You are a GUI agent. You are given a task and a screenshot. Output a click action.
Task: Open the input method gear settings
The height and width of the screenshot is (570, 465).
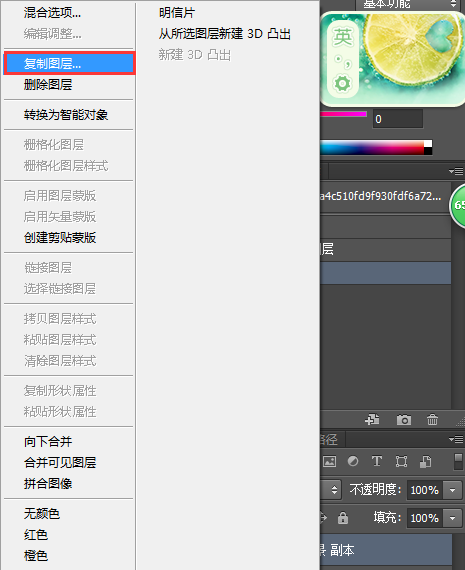point(342,84)
